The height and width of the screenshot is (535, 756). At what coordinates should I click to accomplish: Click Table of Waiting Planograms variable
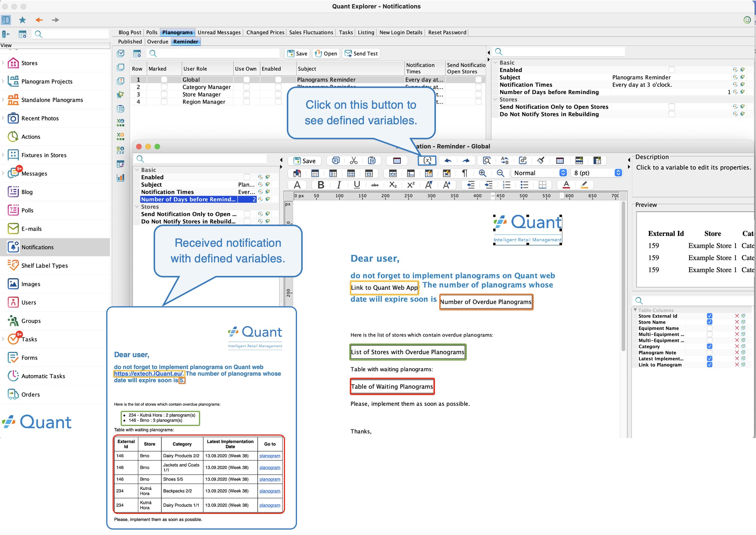tap(392, 386)
